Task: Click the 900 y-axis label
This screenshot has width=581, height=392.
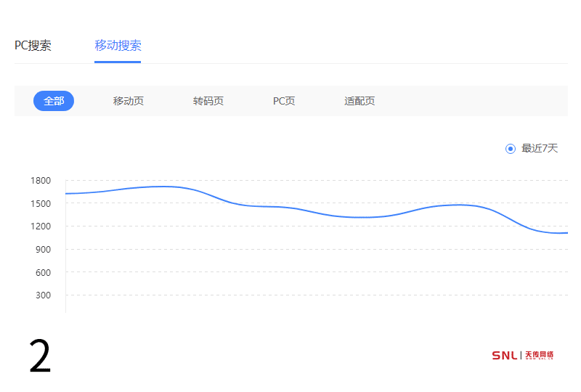Action: (x=43, y=250)
